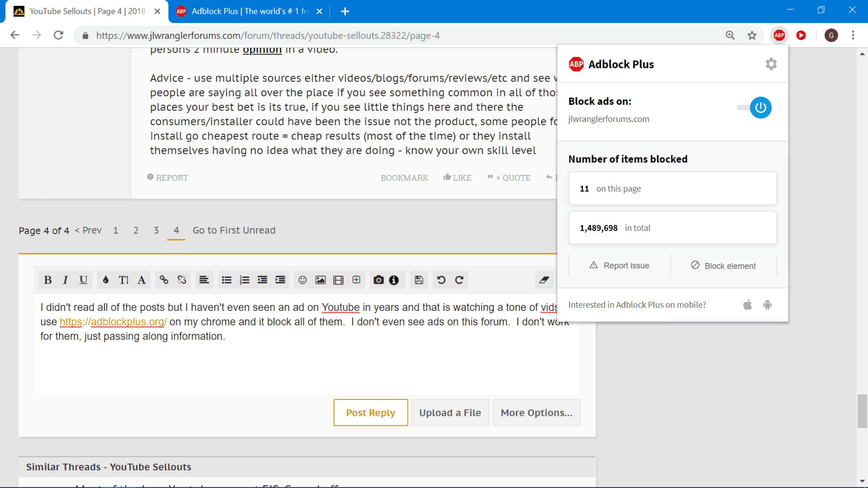
Task: Create a numbered list in the editor
Action: pos(244,280)
